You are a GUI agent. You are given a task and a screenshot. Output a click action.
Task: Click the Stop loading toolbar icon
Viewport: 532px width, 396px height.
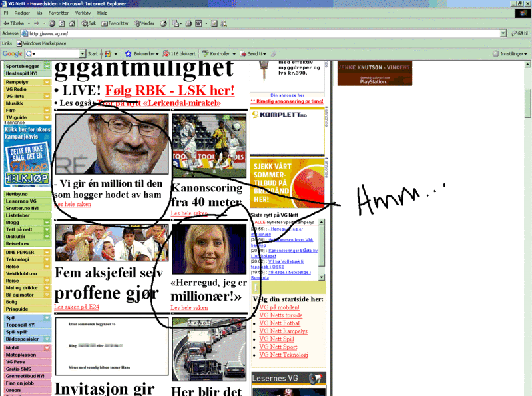coord(53,23)
